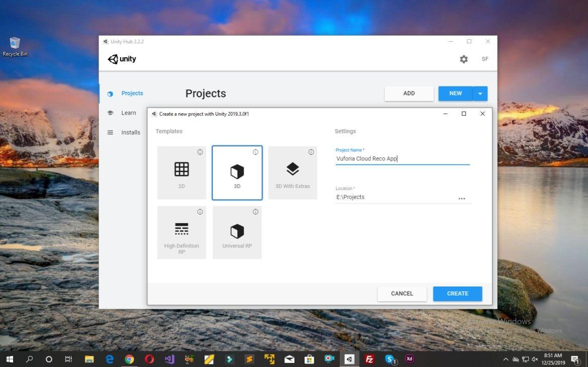Select the 3D template tile
This screenshot has height=367, width=588.
click(237, 172)
